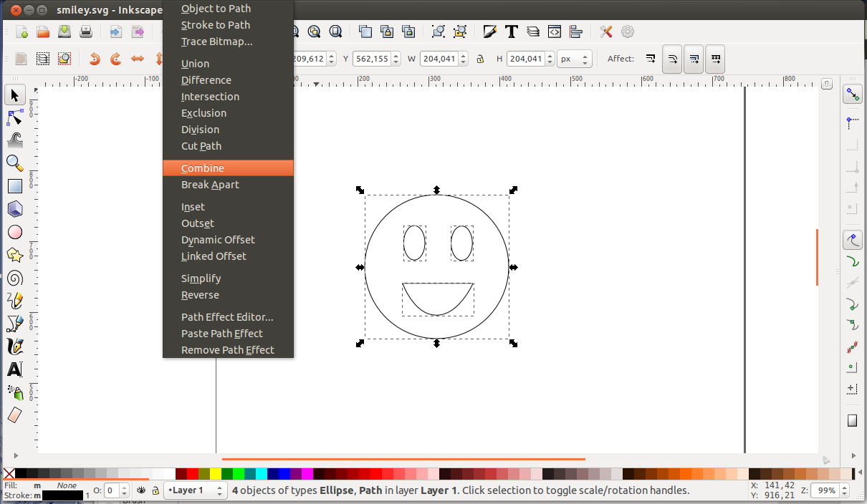The height and width of the screenshot is (504, 867).
Task: Pick the Spiral tool
Action: pos(14,278)
